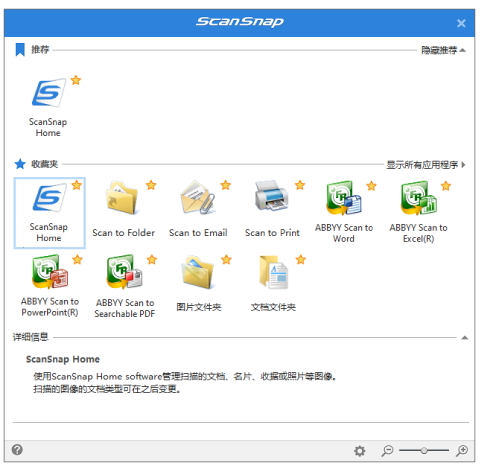Click the 收藏夹 section label

click(x=45, y=164)
